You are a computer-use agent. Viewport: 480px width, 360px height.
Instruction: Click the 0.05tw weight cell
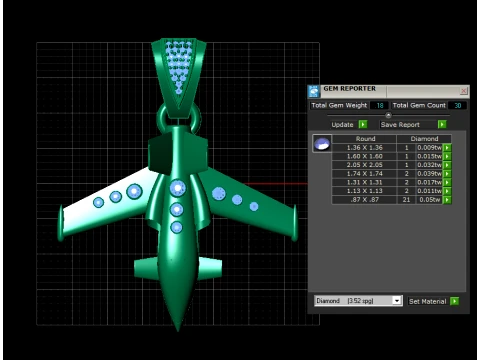[x=429, y=200]
